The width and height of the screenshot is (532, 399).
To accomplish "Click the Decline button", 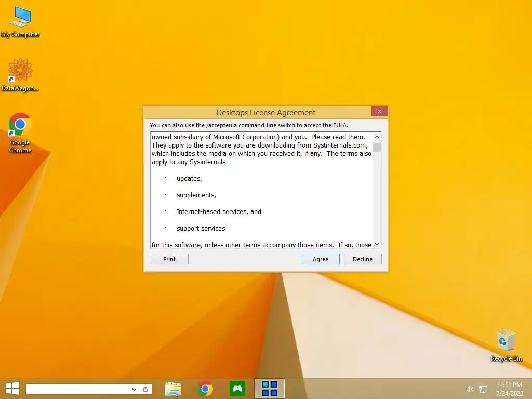I will coord(363,259).
